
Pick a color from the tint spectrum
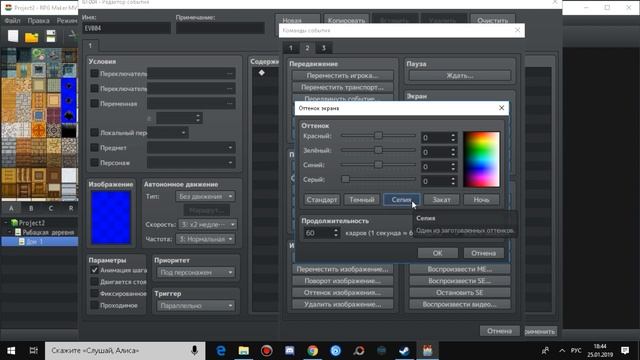(482, 159)
